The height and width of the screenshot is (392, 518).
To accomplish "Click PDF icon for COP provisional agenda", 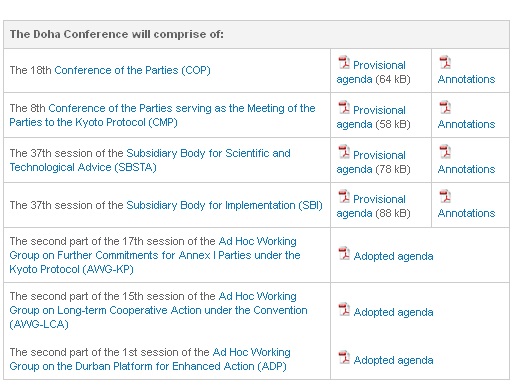I will pos(344,62).
